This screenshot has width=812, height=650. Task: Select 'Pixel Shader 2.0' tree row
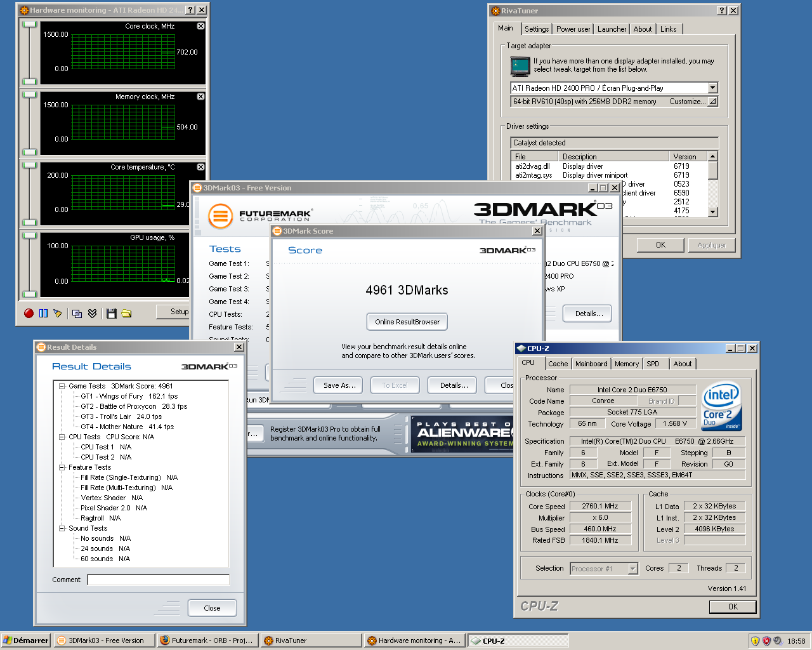(114, 508)
